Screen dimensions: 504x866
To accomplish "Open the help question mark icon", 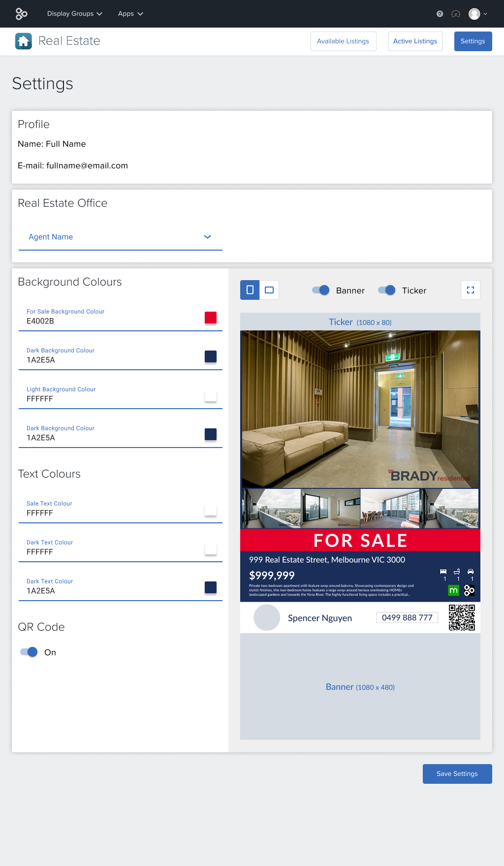I will pos(440,14).
